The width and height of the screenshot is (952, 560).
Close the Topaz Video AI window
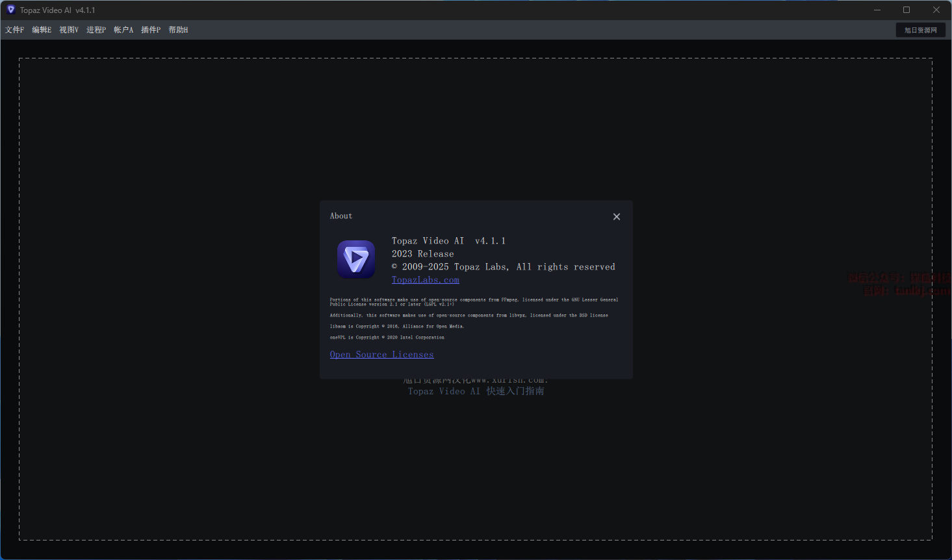pyautogui.click(x=936, y=10)
